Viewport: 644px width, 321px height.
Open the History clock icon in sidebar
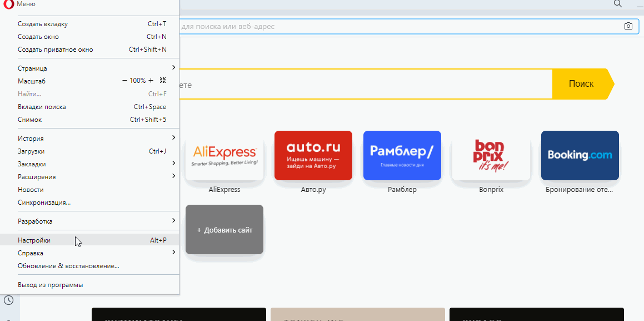(x=9, y=300)
